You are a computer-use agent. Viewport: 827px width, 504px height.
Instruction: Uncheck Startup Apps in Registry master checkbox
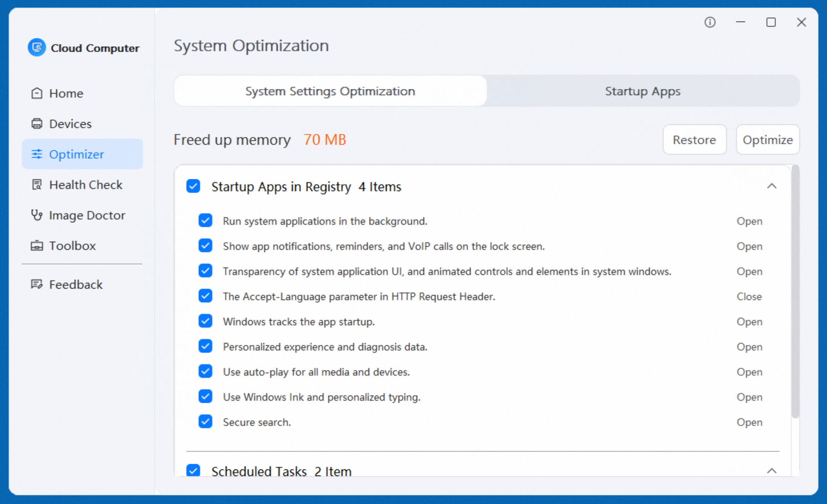pos(193,186)
